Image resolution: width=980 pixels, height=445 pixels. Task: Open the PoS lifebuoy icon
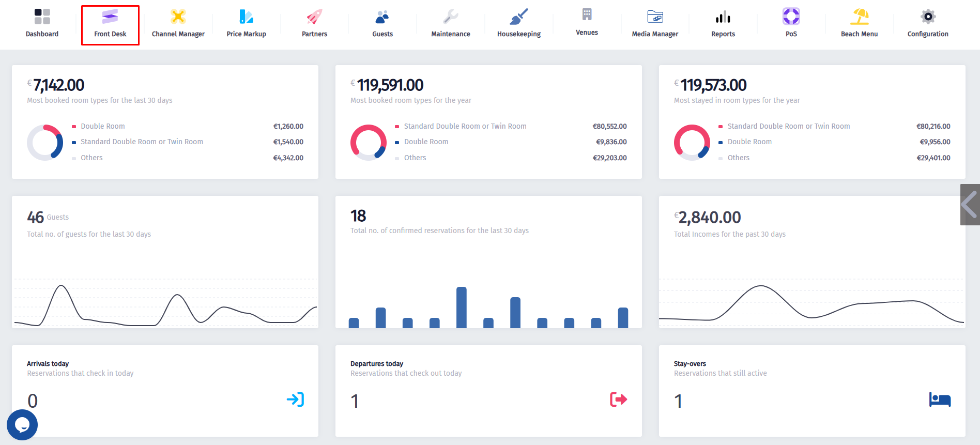pyautogui.click(x=791, y=17)
